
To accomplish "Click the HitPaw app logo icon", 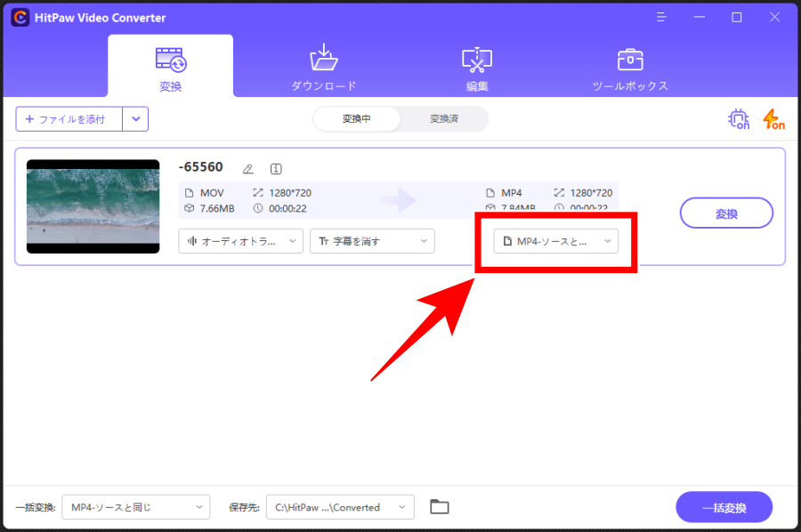I will [x=20, y=18].
